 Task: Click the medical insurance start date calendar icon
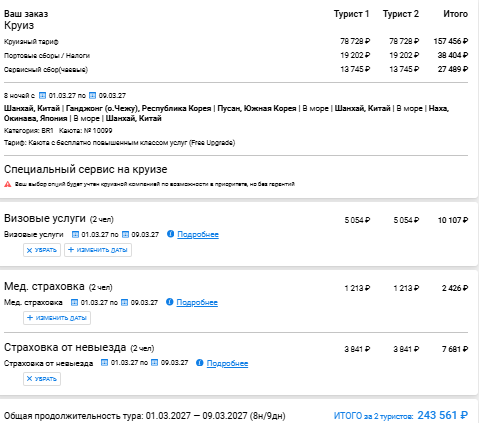74,303
